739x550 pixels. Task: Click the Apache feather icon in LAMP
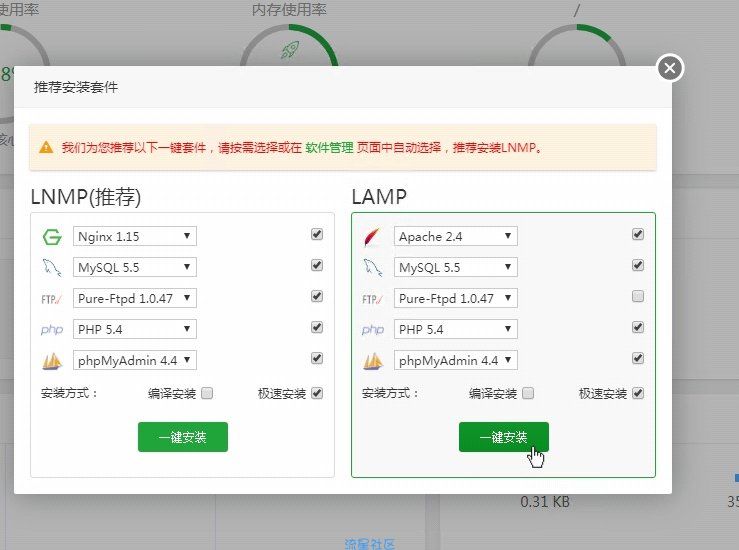point(372,237)
